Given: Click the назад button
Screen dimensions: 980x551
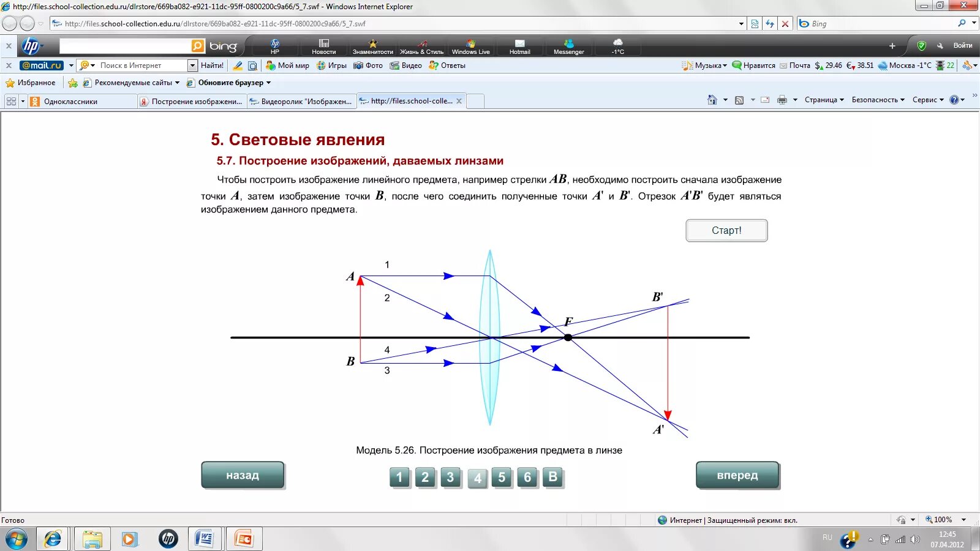Looking at the screenshot, I should [243, 475].
